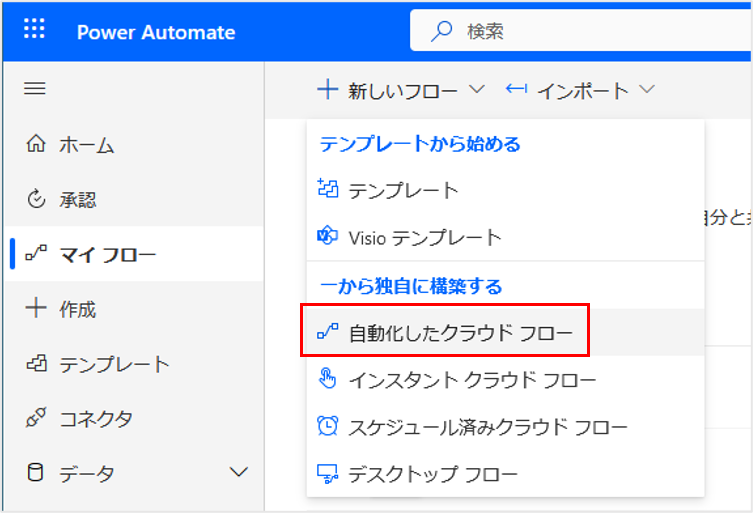Open テンプレート in the left sidebar

tap(114, 364)
